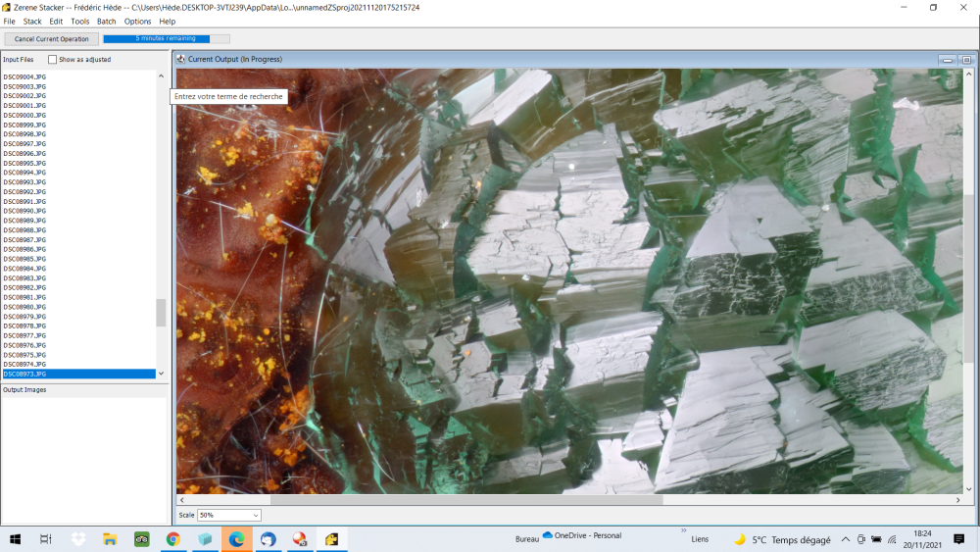Viewport: 980px width, 552px height.
Task: Open Task View on the taskbar
Action: [x=46, y=539]
